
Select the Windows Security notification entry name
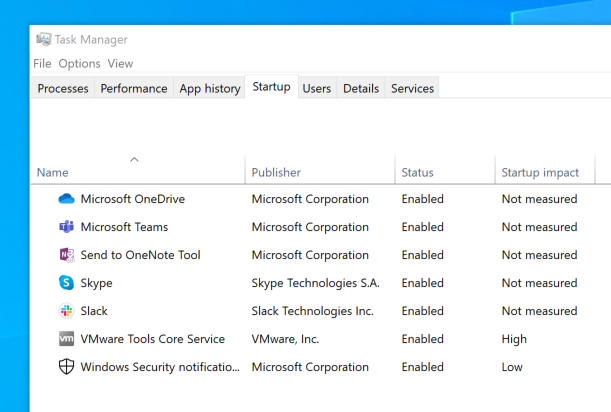[x=160, y=367]
